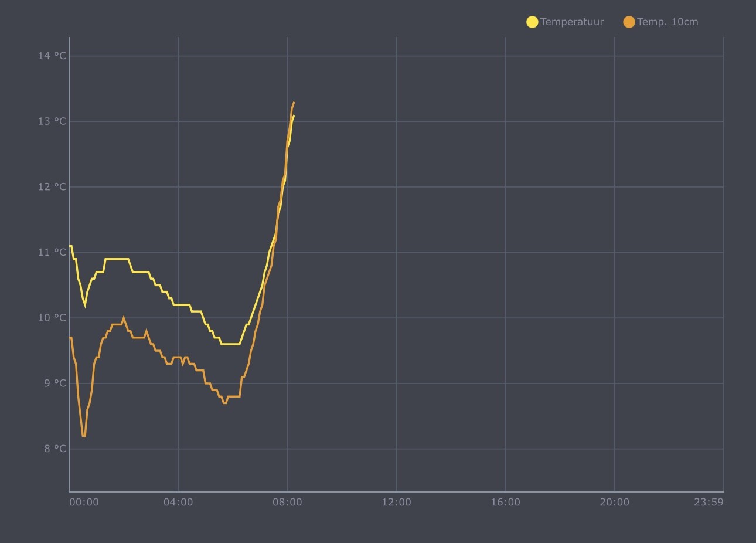
Task: Toggle the Temperatuur series in the legend
Action: tap(565, 22)
